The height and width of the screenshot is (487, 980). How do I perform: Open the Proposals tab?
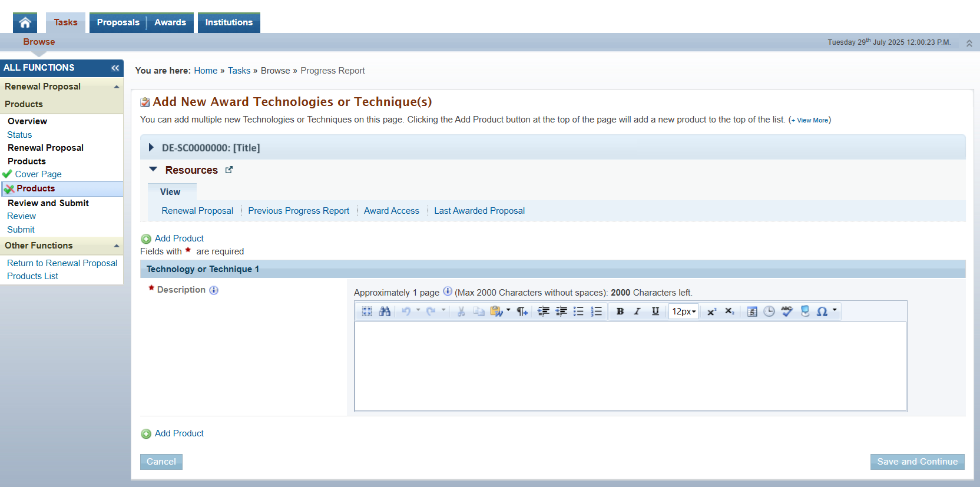[118, 22]
